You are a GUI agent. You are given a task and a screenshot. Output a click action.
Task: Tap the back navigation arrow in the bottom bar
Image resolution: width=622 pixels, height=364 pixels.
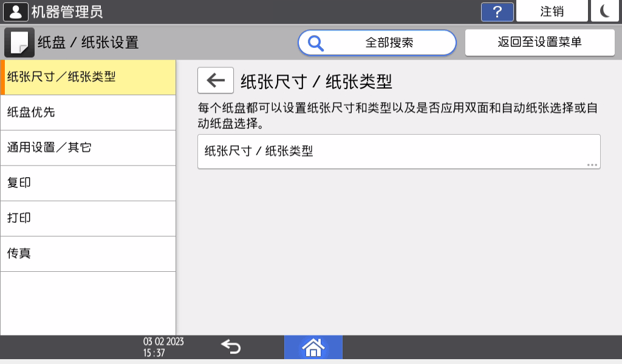coord(231,347)
